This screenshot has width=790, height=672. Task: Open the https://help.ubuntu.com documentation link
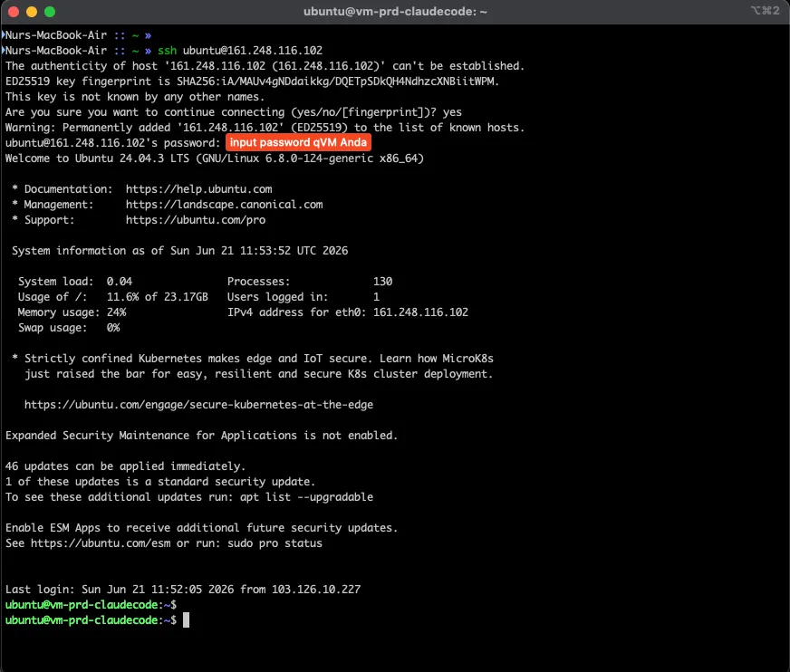199,189
